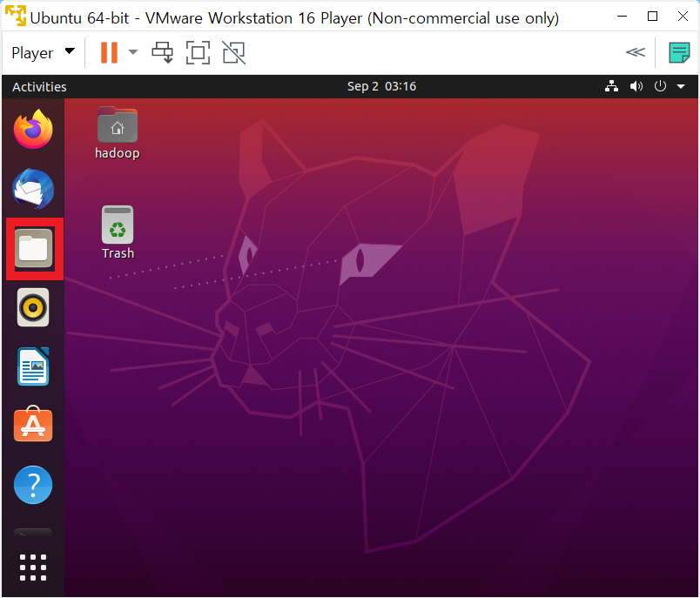Image resolution: width=700 pixels, height=598 pixels.
Task: Close the VMware Player window
Action: point(683,17)
